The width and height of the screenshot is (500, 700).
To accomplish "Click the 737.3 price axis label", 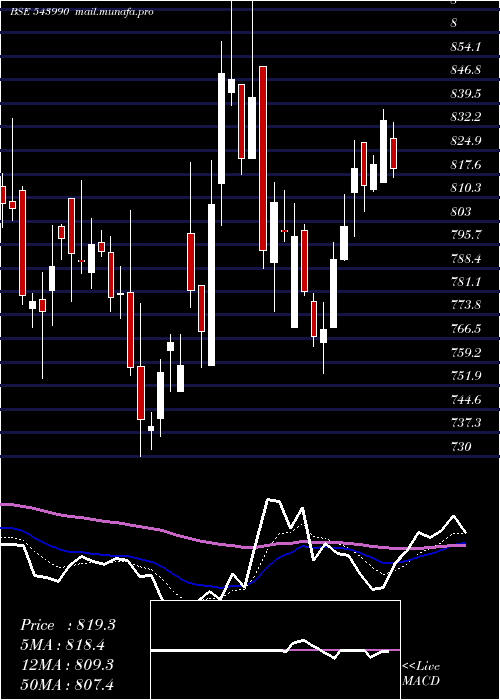I will pyautogui.click(x=465, y=422).
